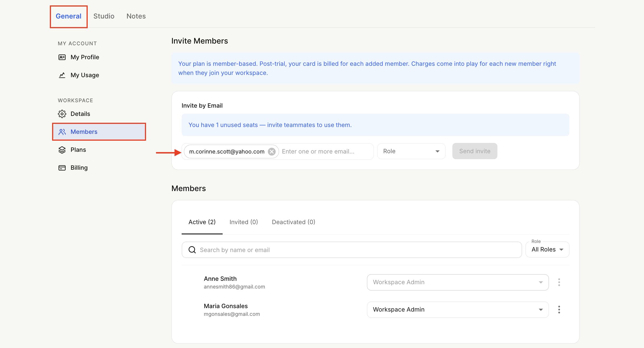Image resolution: width=644 pixels, height=348 pixels.
Task: Remove the m.corinne.scott@yahoo.com email chip
Action: (272, 152)
